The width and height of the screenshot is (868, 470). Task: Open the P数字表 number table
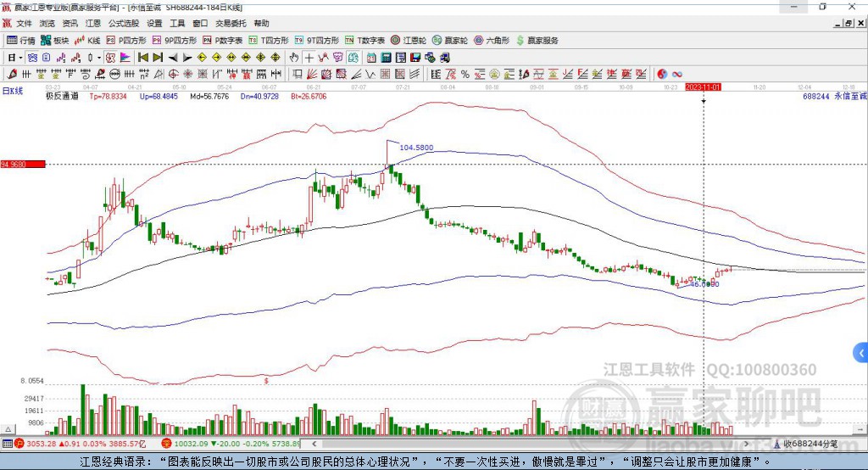point(223,41)
